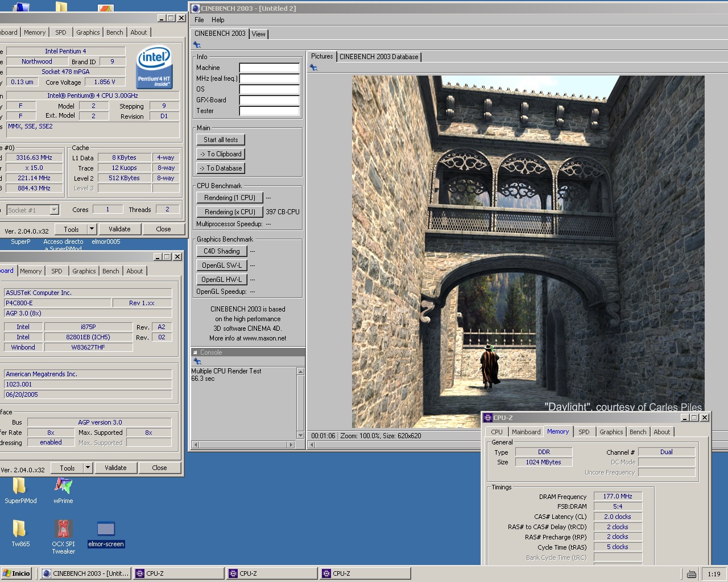Viewport: 728px width, 582px height.
Task: Click the GFX-Board input field
Action: point(269,100)
